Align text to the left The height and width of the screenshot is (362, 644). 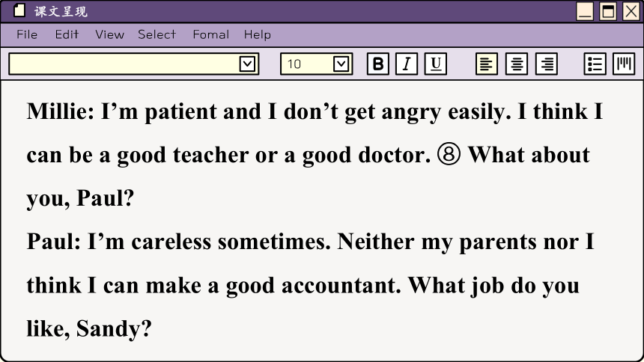[x=487, y=64]
